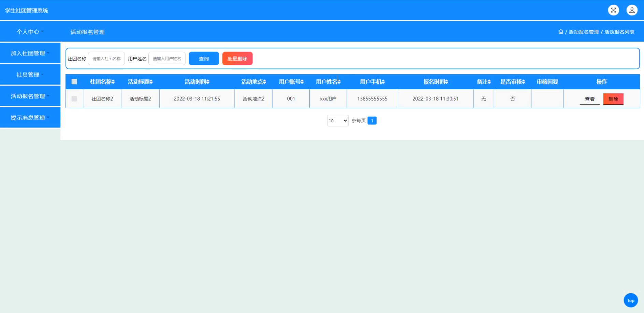
Task: Tick the select-all checkbox in table header
Action: (74, 82)
